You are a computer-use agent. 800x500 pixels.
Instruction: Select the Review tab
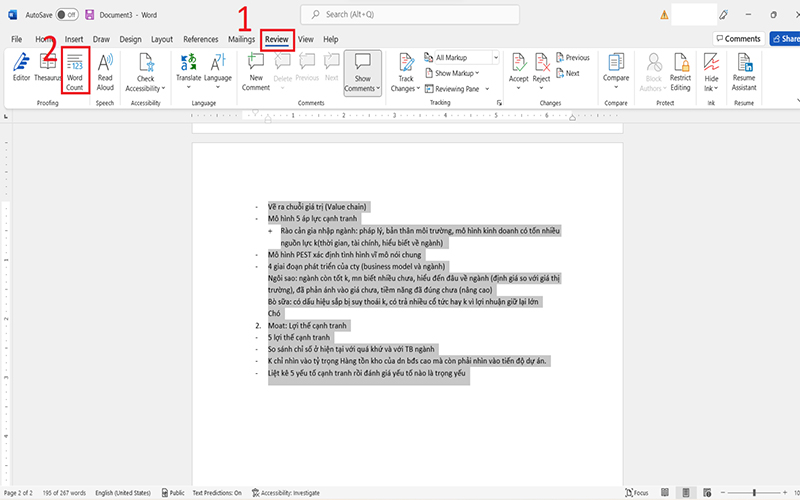click(277, 39)
